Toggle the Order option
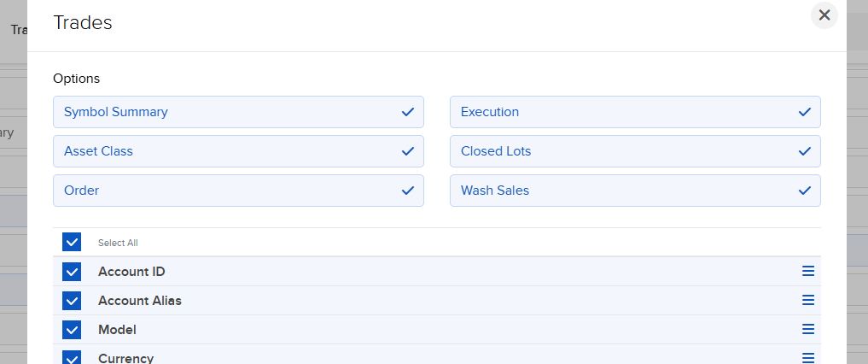The width and height of the screenshot is (868, 364). tap(238, 191)
